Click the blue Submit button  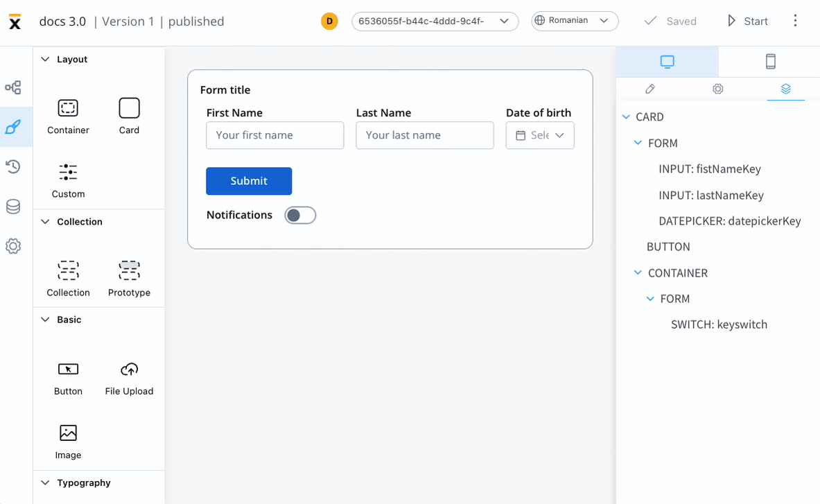[x=249, y=181]
